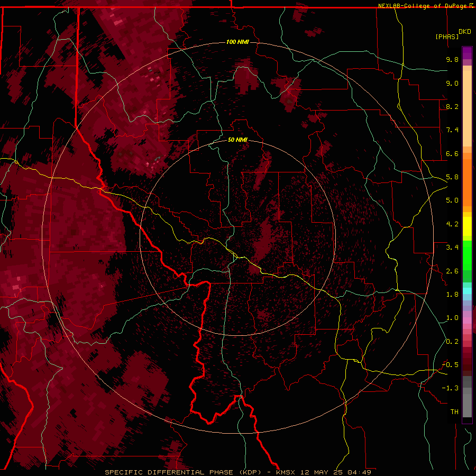Click the KMSX station identifier
The height and width of the screenshot is (476, 476).
tap(286, 472)
